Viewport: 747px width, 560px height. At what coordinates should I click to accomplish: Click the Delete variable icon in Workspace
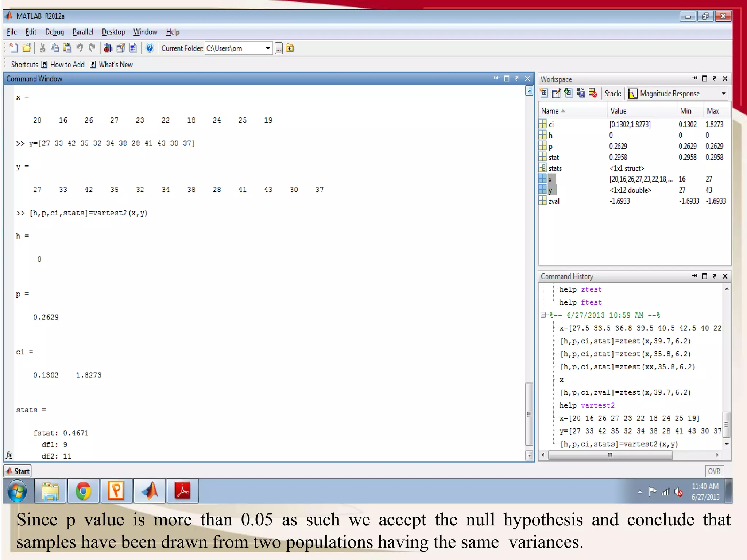(593, 93)
